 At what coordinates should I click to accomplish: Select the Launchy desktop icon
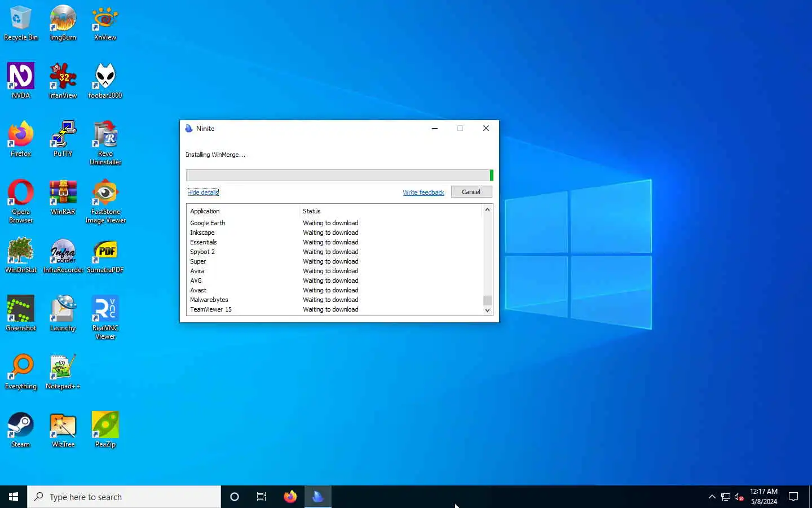[63, 314]
